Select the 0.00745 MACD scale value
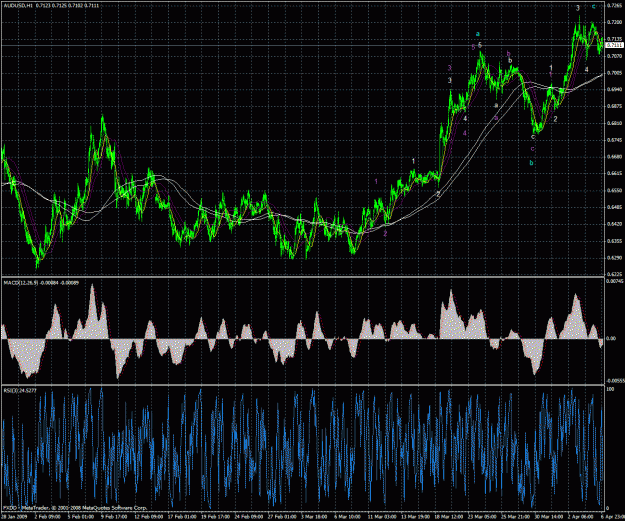This screenshot has height=521, width=625. click(x=613, y=281)
